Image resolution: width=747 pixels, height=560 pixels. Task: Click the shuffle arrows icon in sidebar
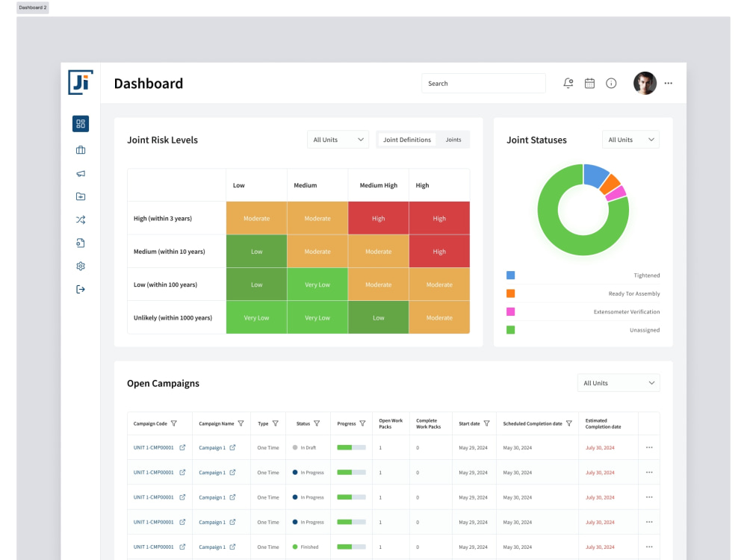point(81,220)
